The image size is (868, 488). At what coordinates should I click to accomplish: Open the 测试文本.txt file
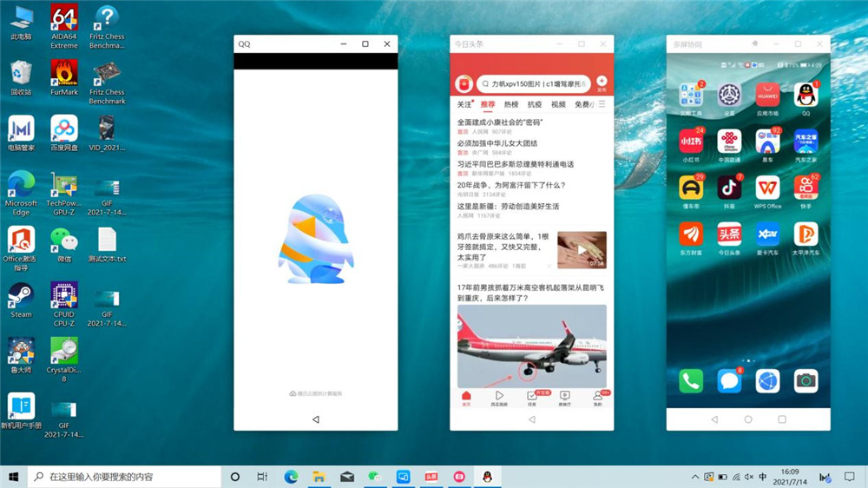(x=107, y=244)
